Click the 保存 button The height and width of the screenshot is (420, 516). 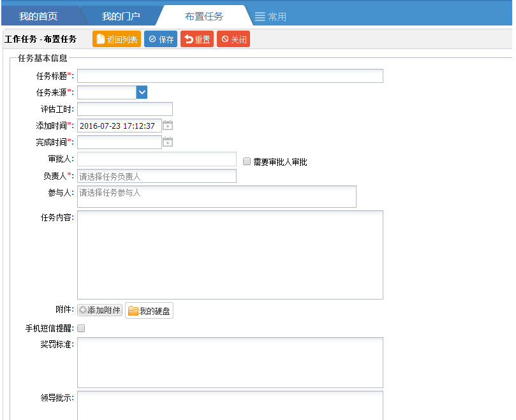(161, 39)
